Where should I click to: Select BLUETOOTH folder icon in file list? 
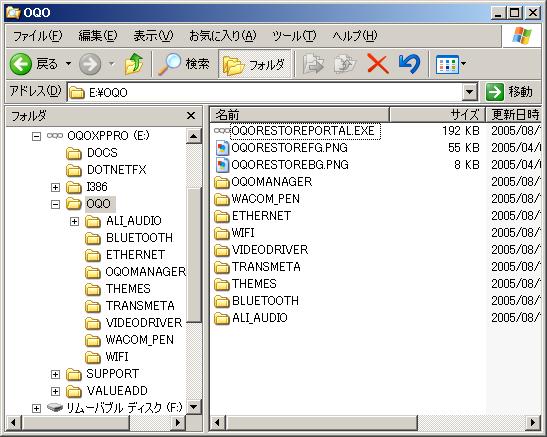click(222, 301)
